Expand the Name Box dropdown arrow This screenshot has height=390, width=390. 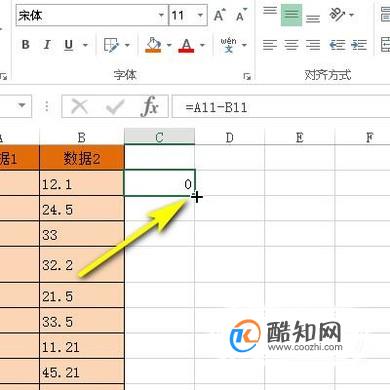click(x=22, y=106)
